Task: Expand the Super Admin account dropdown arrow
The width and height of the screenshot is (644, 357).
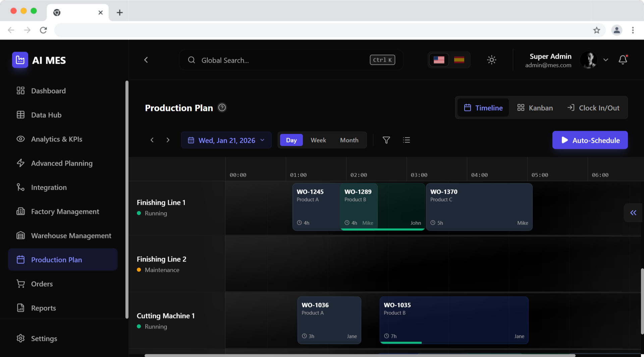Action: 606,60
